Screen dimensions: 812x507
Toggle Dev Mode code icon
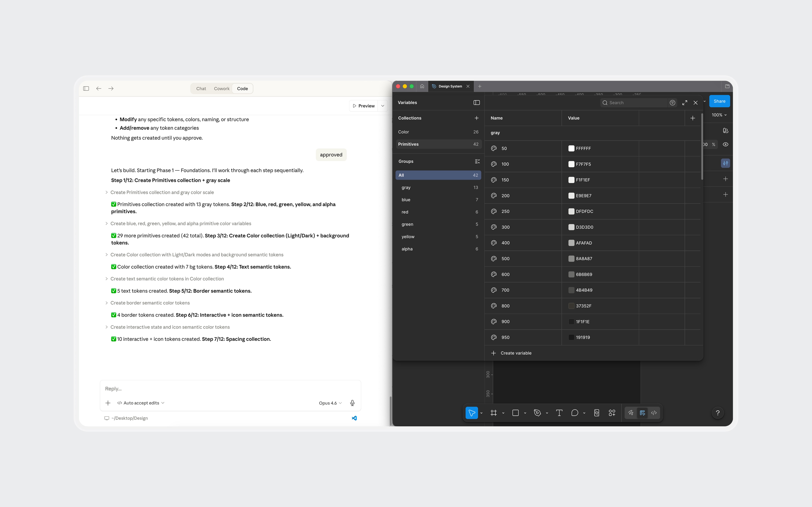click(x=654, y=413)
